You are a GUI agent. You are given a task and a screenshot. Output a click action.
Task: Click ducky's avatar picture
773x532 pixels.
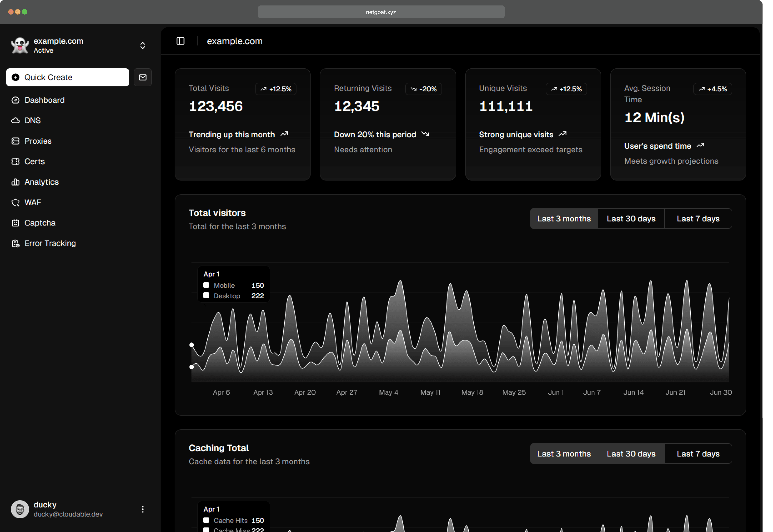pos(20,509)
